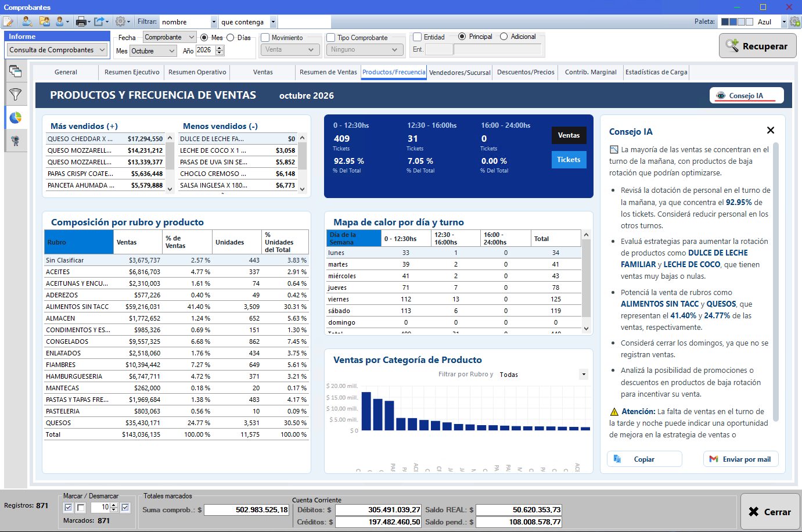
Task: Open the Mes Octubre dropdown
Action: (x=153, y=51)
